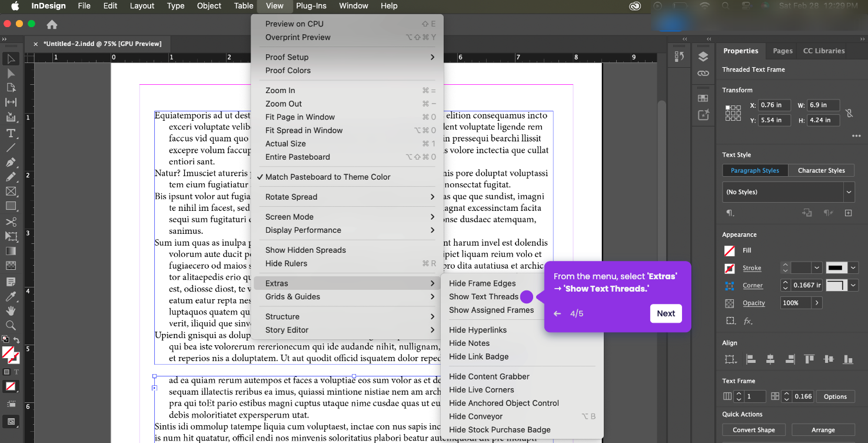
Task: Open the Stroke settings link
Action: (751, 268)
